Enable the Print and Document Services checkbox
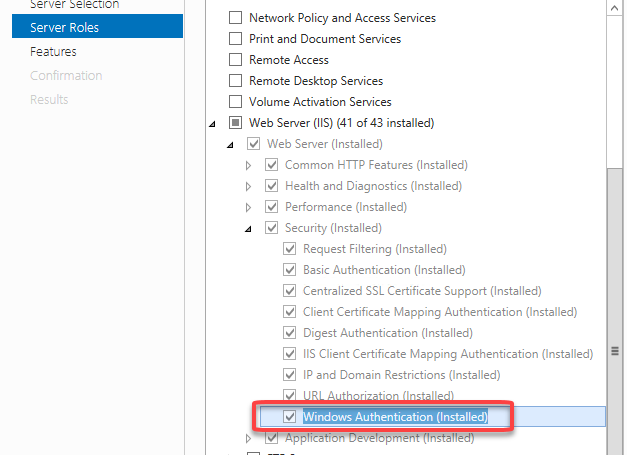The width and height of the screenshot is (627, 455). pos(236,39)
